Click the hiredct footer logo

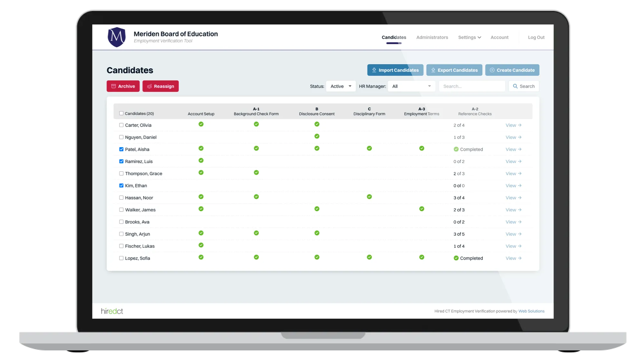[x=112, y=311]
